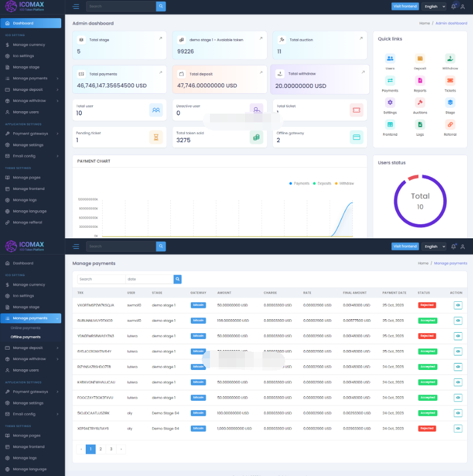
Task: Open the Frontend quick link icon
Action: pyautogui.click(x=390, y=125)
